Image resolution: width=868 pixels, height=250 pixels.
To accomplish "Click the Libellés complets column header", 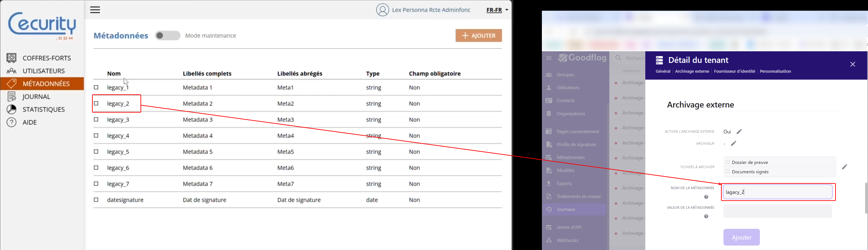I will (207, 74).
